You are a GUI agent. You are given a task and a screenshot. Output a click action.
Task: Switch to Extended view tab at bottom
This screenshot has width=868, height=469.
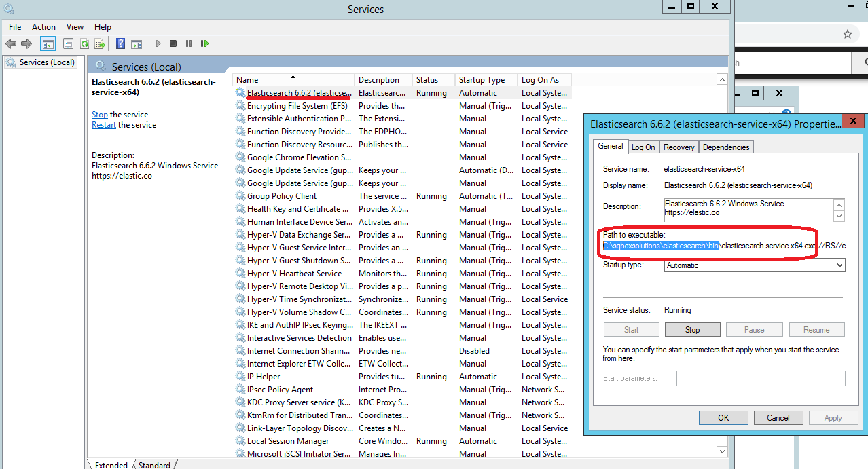[x=111, y=465]
